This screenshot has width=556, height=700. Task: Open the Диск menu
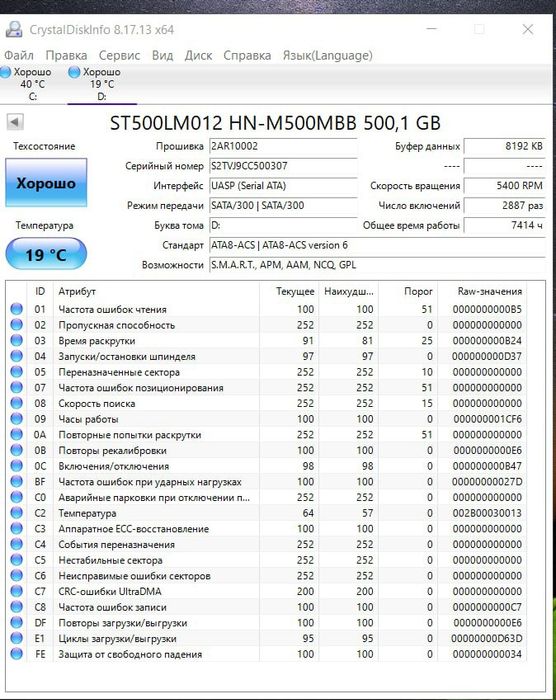tap(198, 55)
